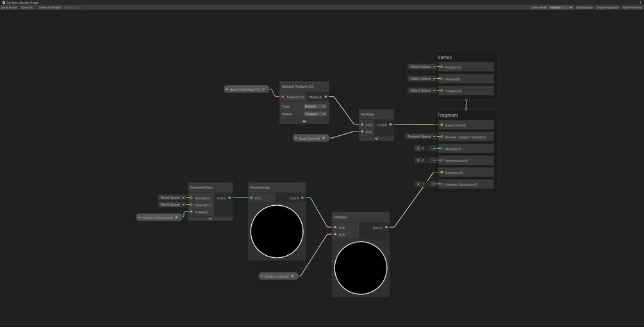Click the Ambient Occlusion(1) input port
The height and width of the screenshot is (327, 644).
(x=442, y=185)
